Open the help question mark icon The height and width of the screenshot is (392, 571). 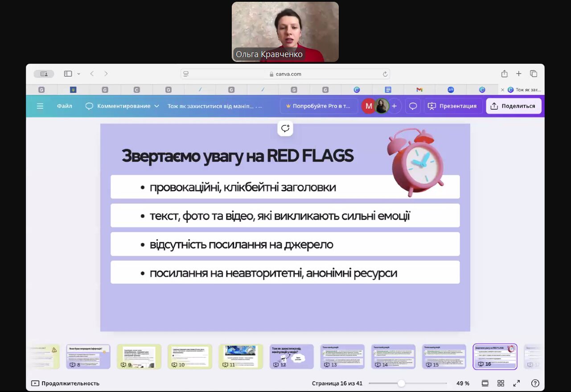pyautogui.click(x=535, y=383)
